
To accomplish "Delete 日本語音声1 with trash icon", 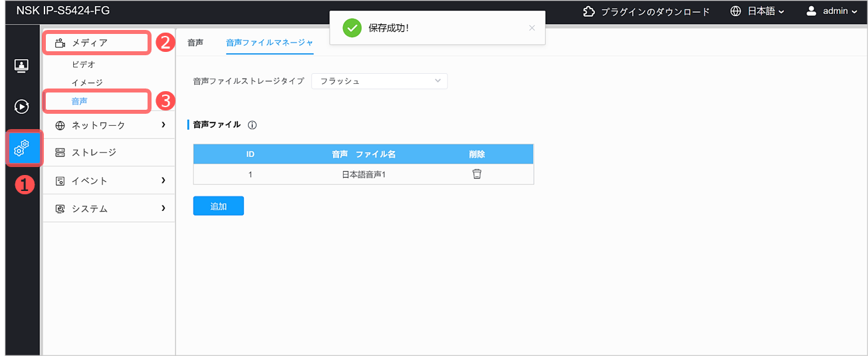I will point(477,174).
